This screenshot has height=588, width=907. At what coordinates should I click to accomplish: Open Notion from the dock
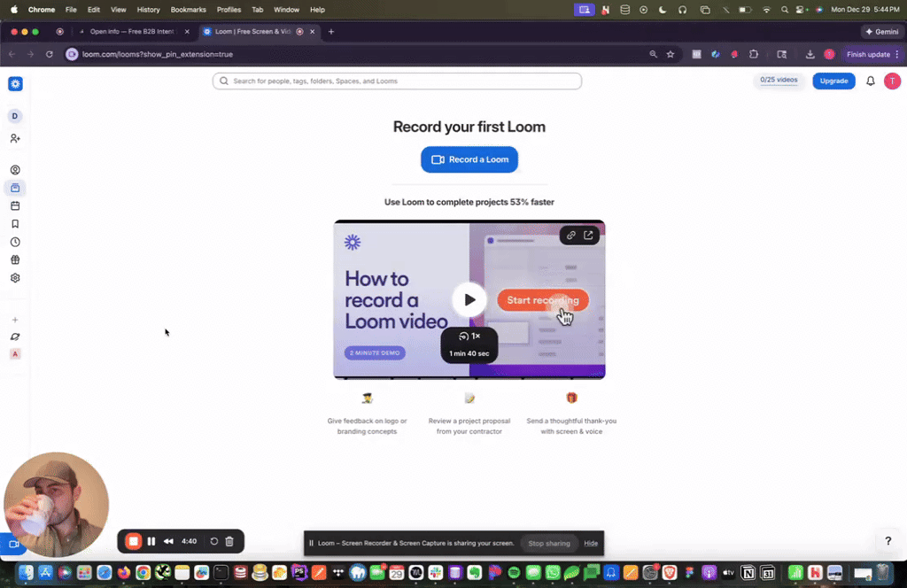(x=748, y=572)
